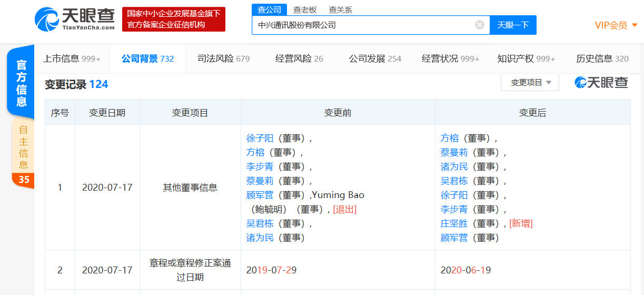Image resolution: width=644 pixels, height=295 pixels.
Task: Select the 官方信息 side tab
Action: click(22, 83)
